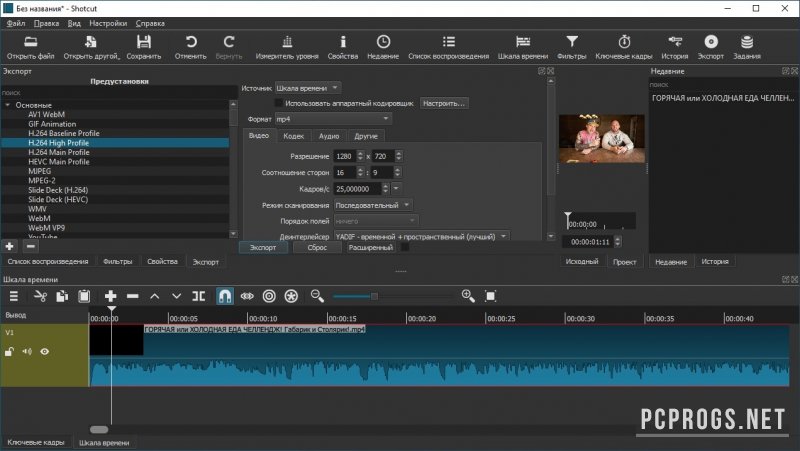800x451 pixels.
Task: Paste with the clipboard icon
Action: [x=84, y=296]
